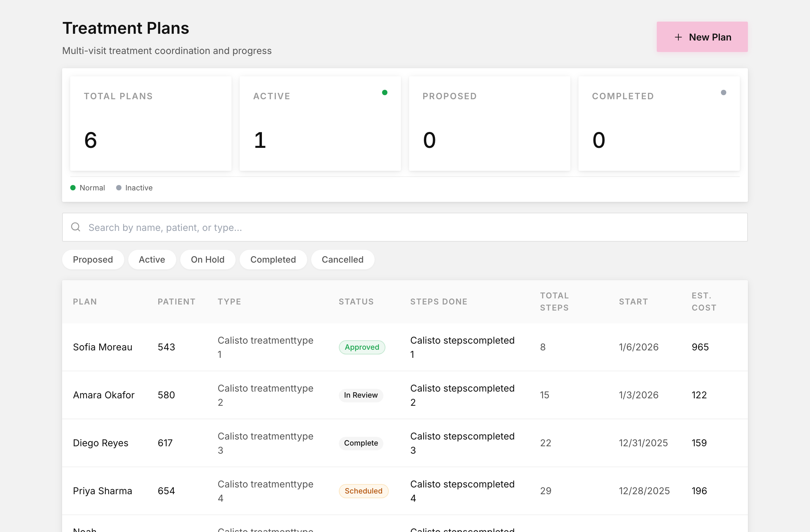
Task: Click Calisto stepscompleted 3 cell
Action: point(462,443)
